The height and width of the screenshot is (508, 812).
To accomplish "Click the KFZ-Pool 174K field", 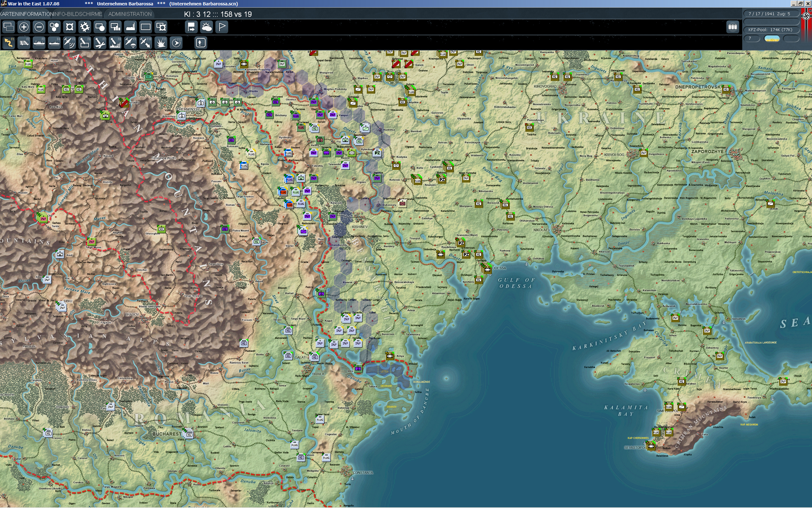I will [772, 30].
